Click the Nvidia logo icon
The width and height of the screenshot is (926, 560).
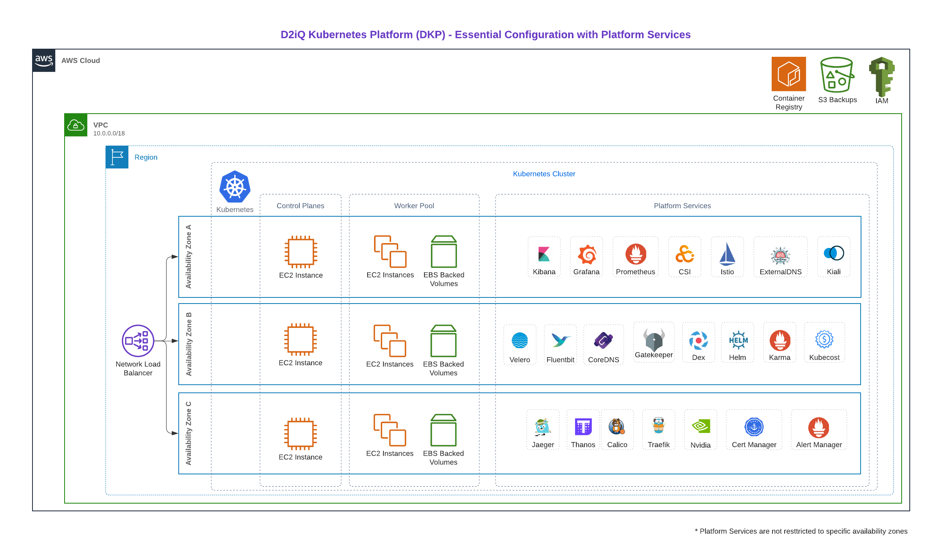point(701,426)
